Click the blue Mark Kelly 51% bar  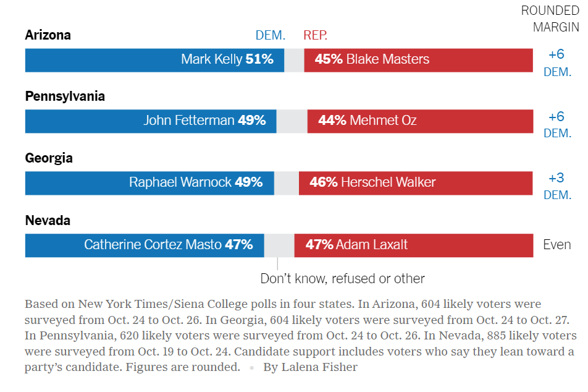tap(154, 60)
